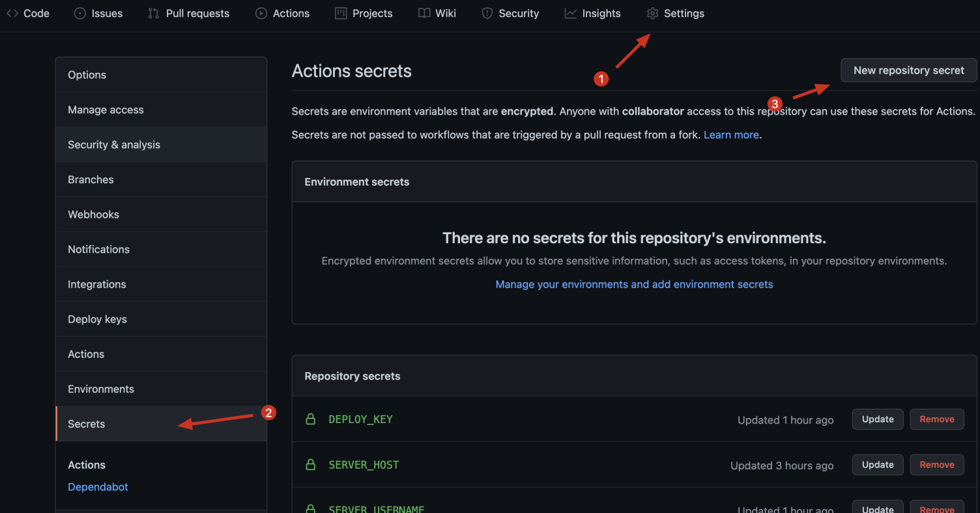The image size is (980, 513).
Task: Click the lock icon beside SERVER_HOST
Action: 311,465
